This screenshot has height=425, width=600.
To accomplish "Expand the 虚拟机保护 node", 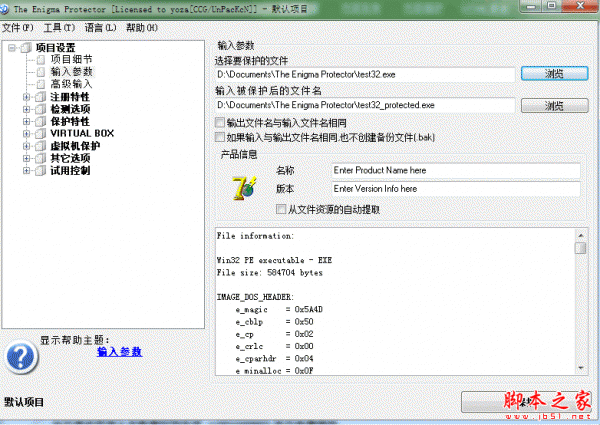I will click(26, 146).
